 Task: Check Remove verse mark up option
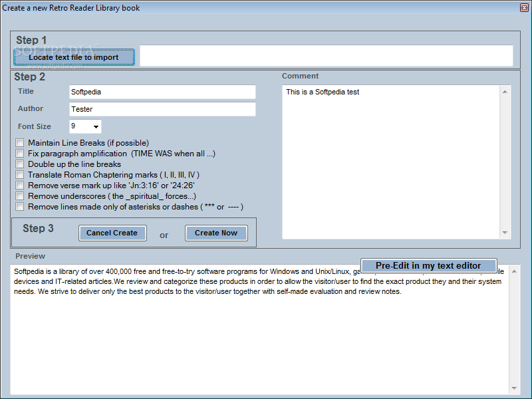pos(20,186)
